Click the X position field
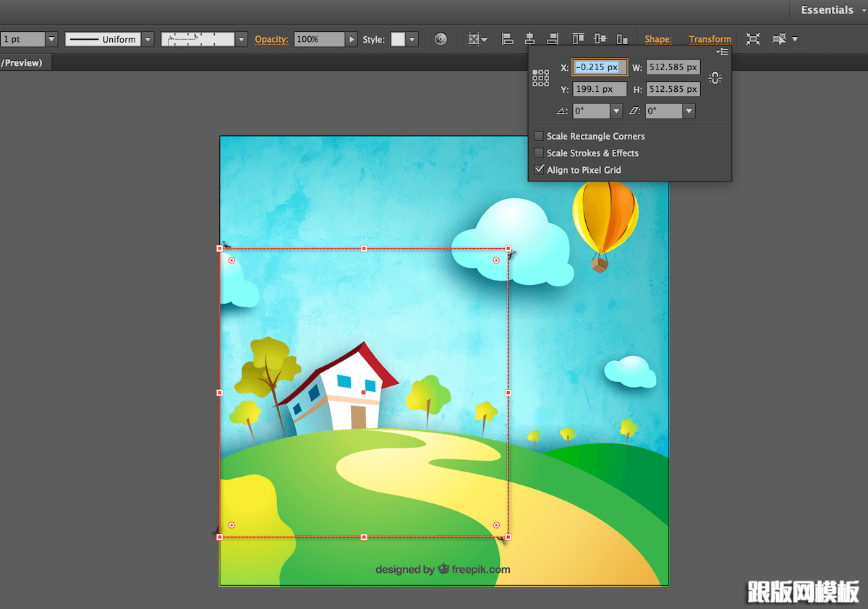This screenshot has height=609, width=868. (x=600, y=67)
